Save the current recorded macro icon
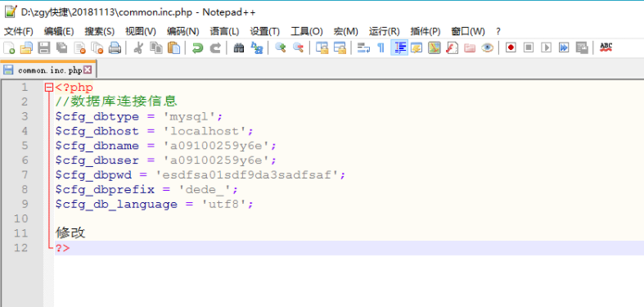The image size is (644, 307). point(582,47)
